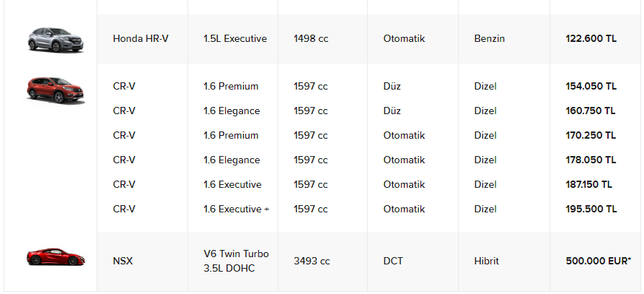Select the Honda HR-V model name
The width and height of the screenshot is (644, 294).
click(141, 39)
